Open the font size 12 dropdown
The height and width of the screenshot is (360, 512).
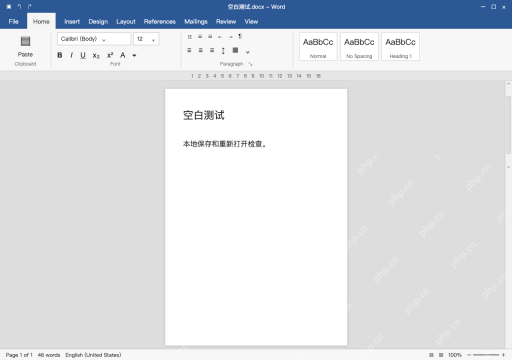[146, 39]
